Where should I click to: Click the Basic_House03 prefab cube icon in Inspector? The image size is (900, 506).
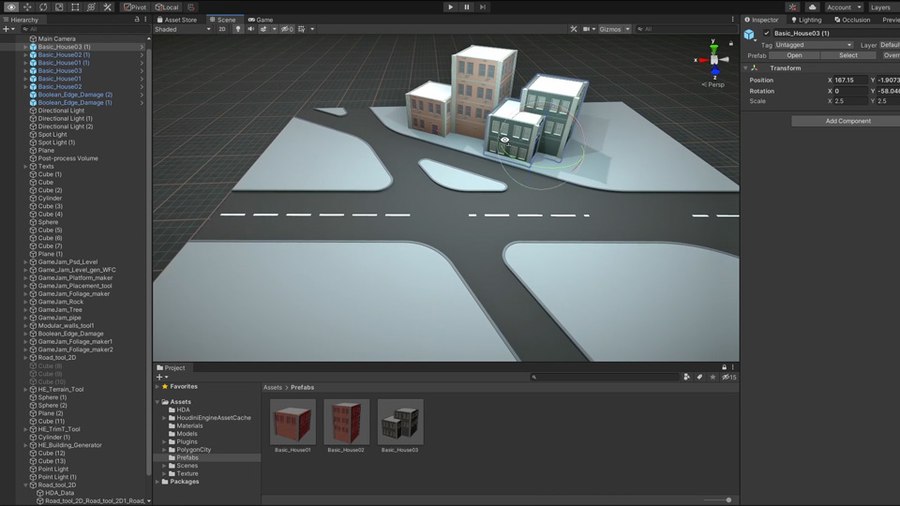coord(749,34)
